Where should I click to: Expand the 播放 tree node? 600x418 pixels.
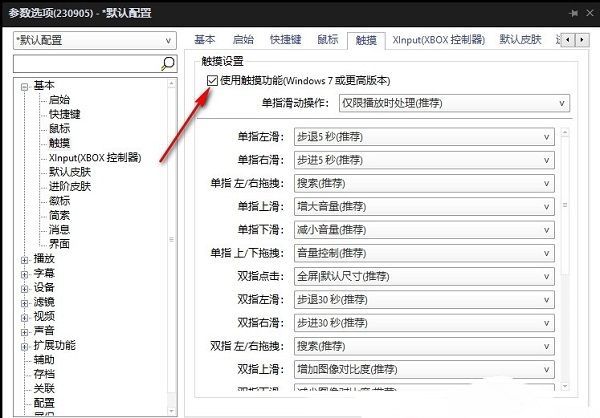click(x=25, y=260)
